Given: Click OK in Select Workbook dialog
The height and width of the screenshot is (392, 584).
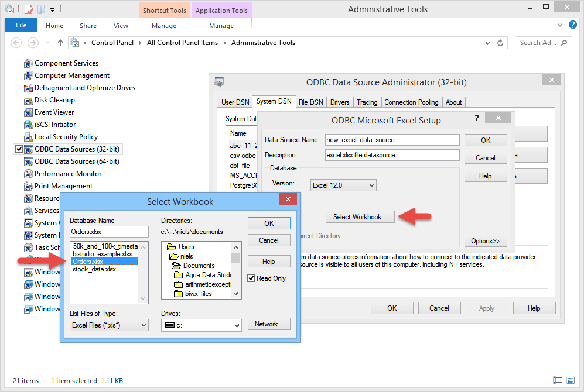Looking at the screenshot, I should [269, 223].
